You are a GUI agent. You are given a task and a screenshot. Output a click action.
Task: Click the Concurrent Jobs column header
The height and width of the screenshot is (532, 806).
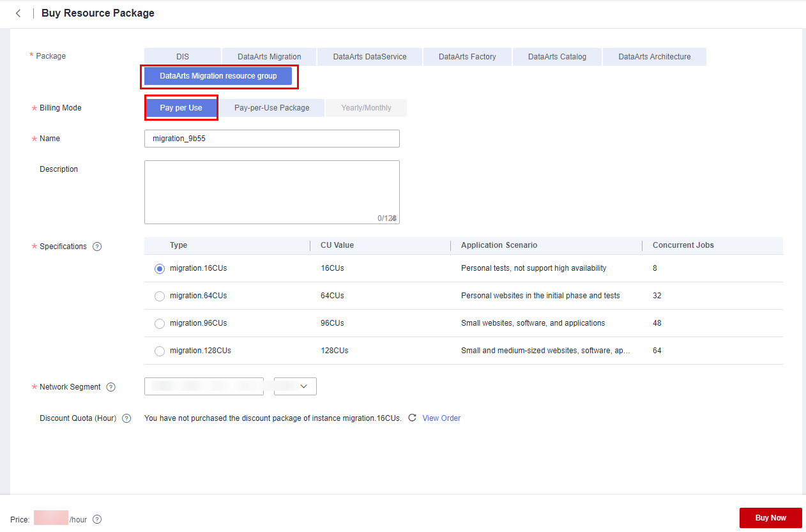click(683, 245)
